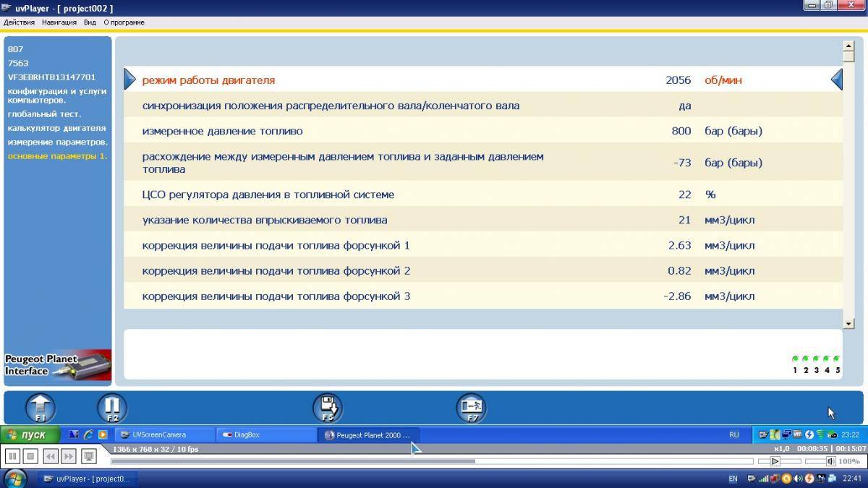Screen dimensions: 868x488
Task: Click the F5 save to disk icon
Action: 328,408
